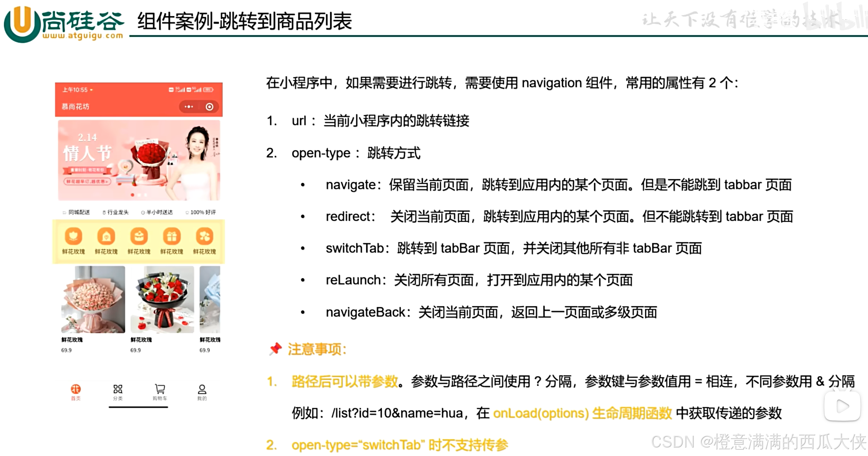Viewport: 868px width, 456px height.
Task: Open the three-dot capsule menu
Action: [189, 107]
